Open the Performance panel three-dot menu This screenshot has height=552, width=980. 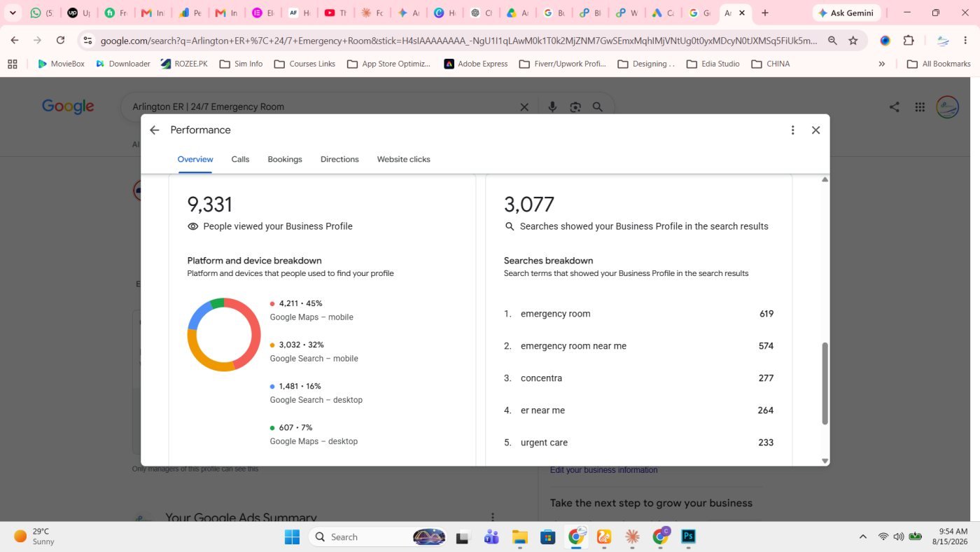(792, 130)
